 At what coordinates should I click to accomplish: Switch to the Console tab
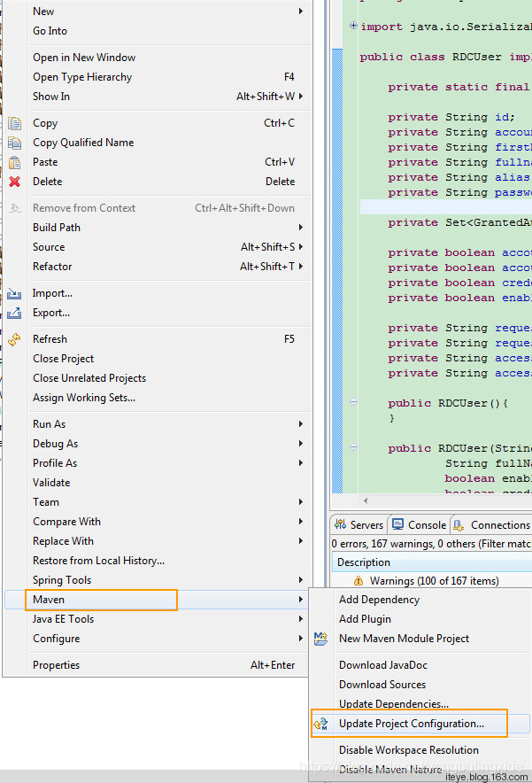click(x=420, y=525)
